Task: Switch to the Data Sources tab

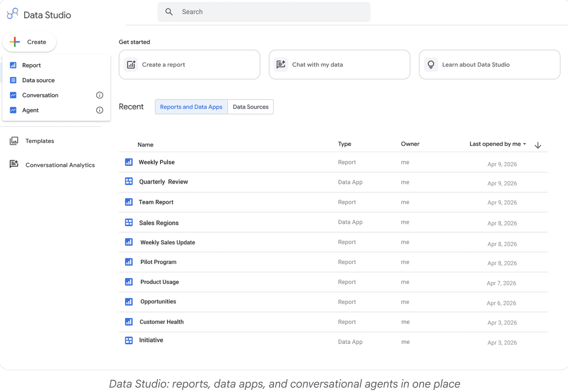Action: pos(251,107)
